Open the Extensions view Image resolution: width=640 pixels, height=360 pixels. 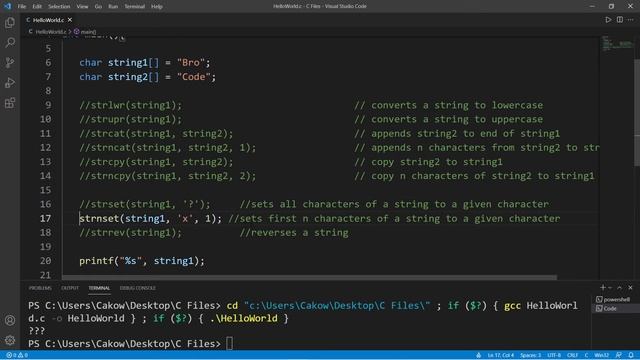point(10,103)
